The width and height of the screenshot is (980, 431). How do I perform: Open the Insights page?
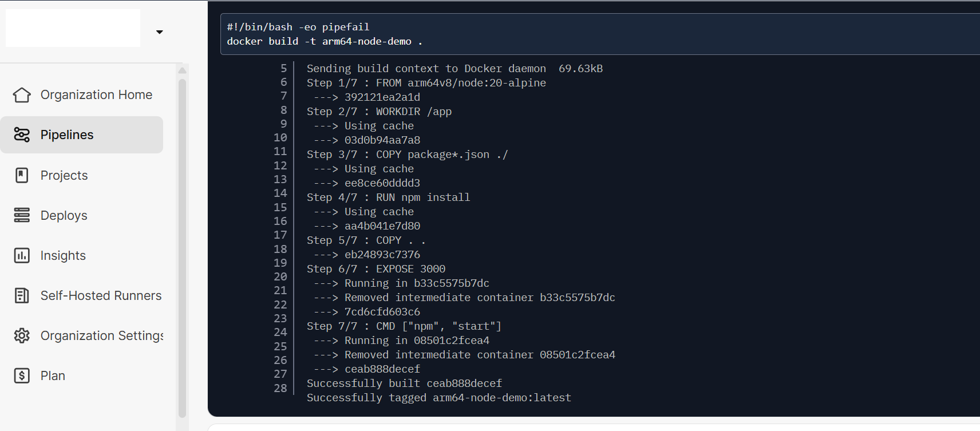pos(62,255)
